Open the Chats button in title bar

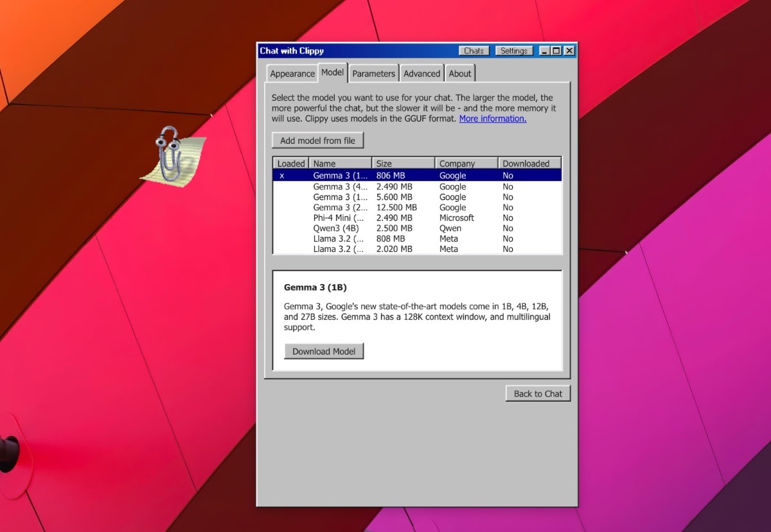point(474,51)
